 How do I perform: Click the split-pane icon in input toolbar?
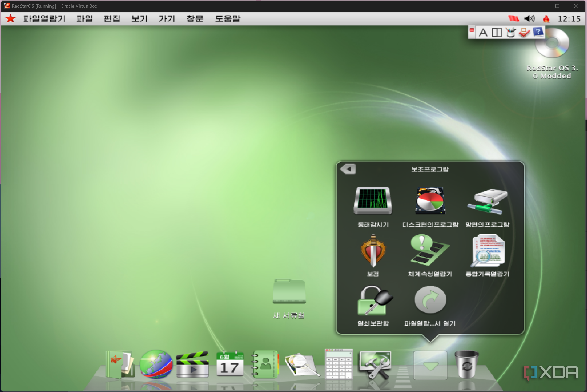click(497, 33)
